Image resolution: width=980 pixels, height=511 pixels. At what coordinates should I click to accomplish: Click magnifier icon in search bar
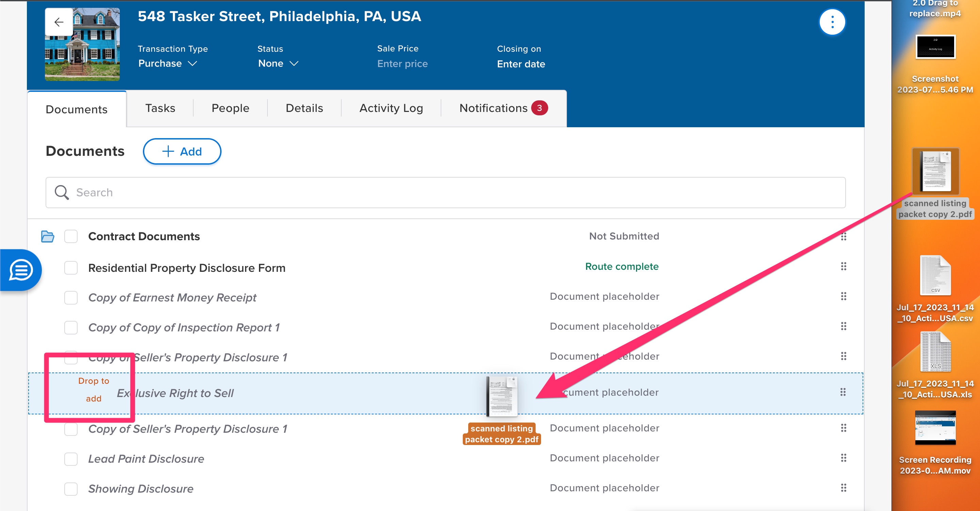[62, 193]
